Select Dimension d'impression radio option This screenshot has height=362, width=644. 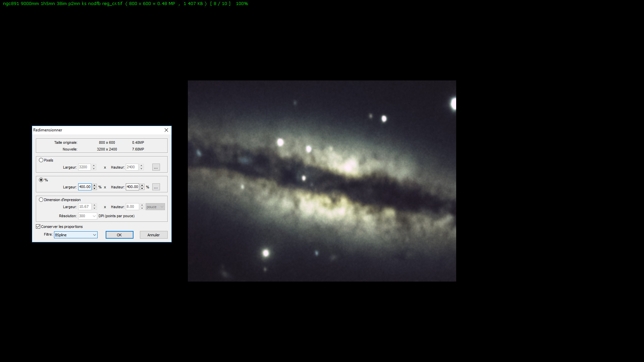pos(41,200)
